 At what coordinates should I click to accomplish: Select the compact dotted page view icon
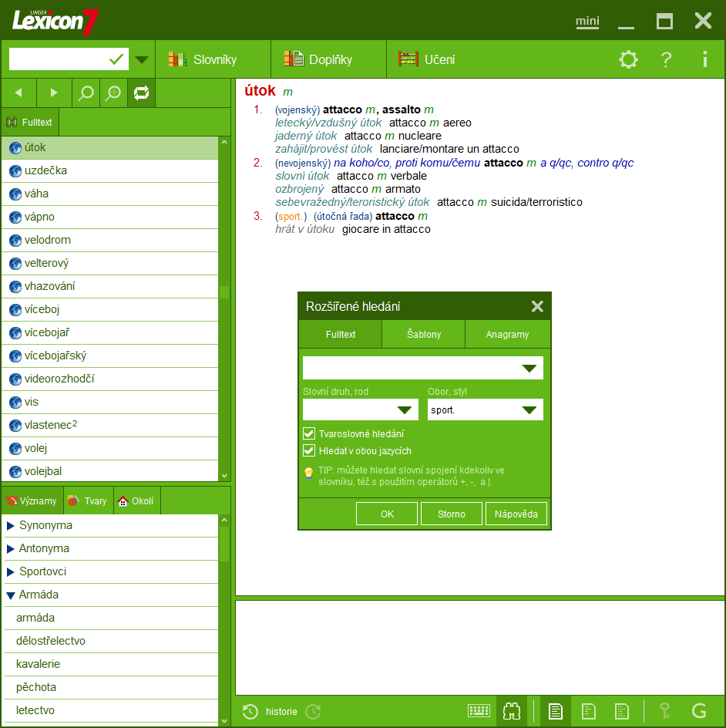[x=622, y=711]
